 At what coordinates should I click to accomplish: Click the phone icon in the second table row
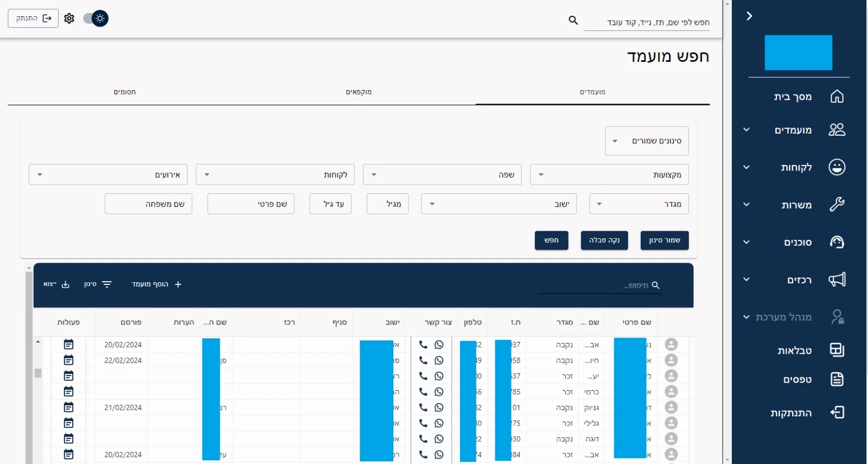(x=423, y=360)
